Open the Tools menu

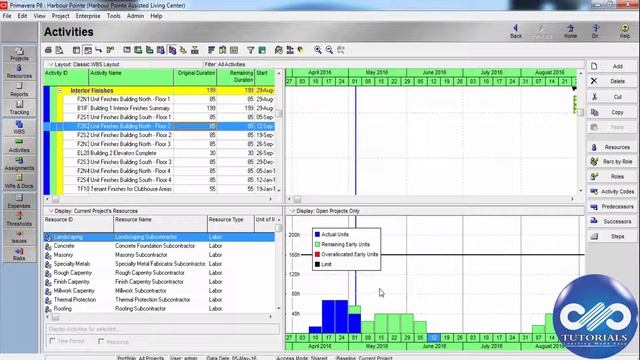(113, 16)
